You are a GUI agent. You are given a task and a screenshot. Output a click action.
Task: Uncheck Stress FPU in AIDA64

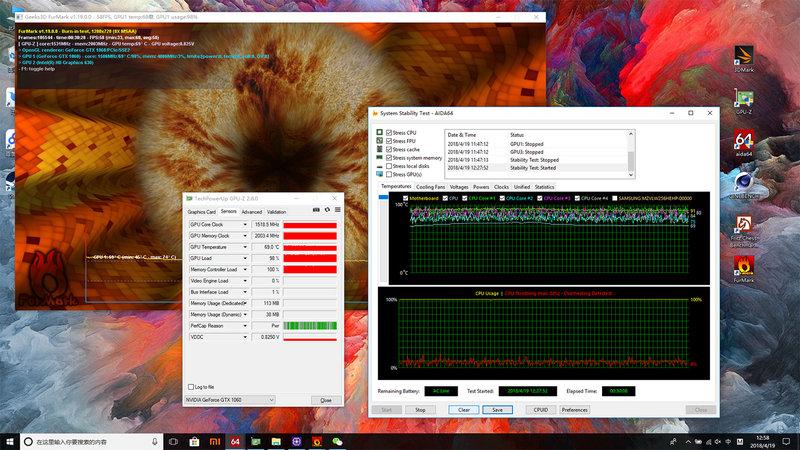[x=389, y=141]
